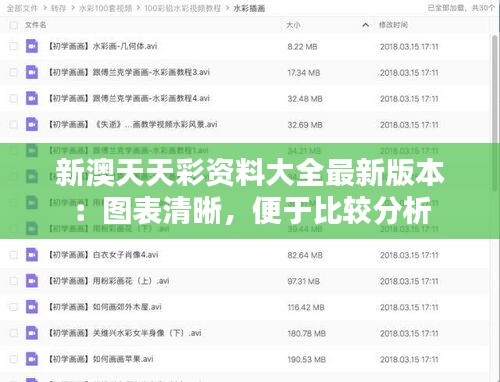Image resolution: width=500 pixels, height=382 pixels.
Task: Click video icon of 水彩画-几何体.avi
Action: tap(32, 46)
